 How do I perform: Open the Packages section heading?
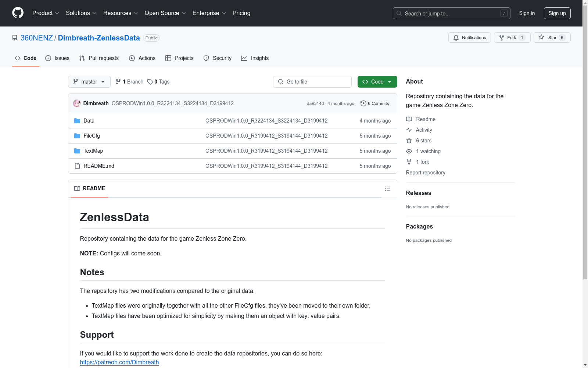point(419,226)
